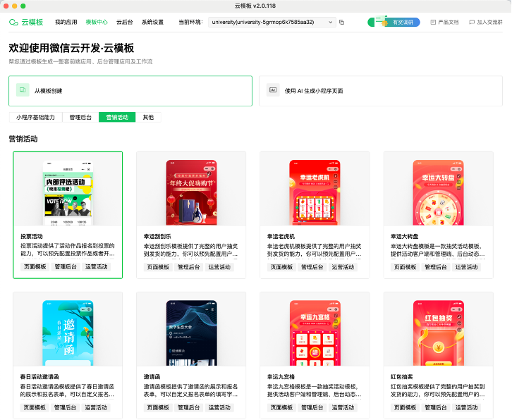512x420 pixels.
Task: Click 运营活动 tag on 幸运九宫格 card
Action: 343,407
